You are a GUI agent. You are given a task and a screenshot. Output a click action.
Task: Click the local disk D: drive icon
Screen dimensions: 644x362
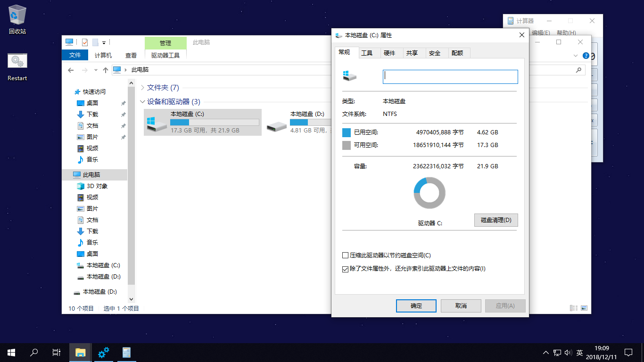pos(277,126)
